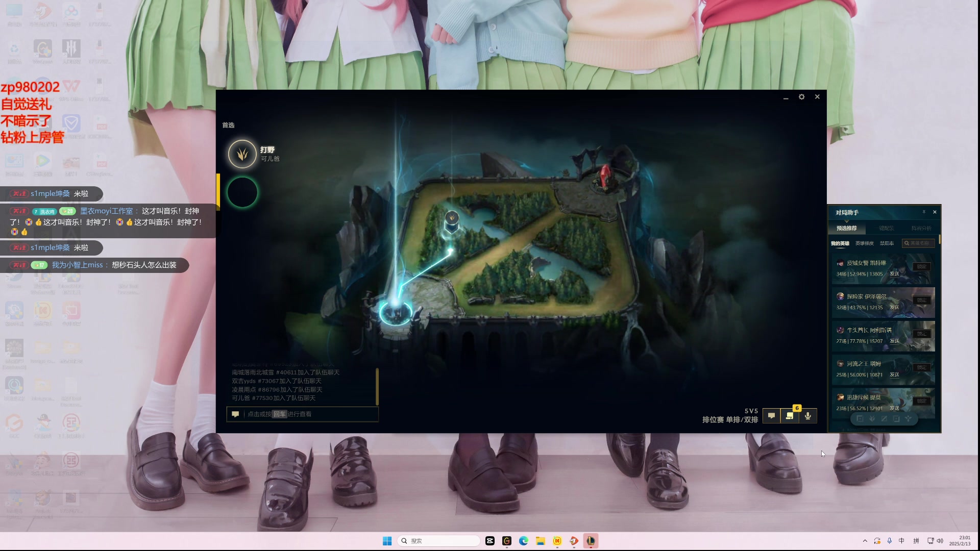The width and height of the screenshot is (980, 551).
Task: Open the red bird taskbar app
Action: click(x=574, y=541)
